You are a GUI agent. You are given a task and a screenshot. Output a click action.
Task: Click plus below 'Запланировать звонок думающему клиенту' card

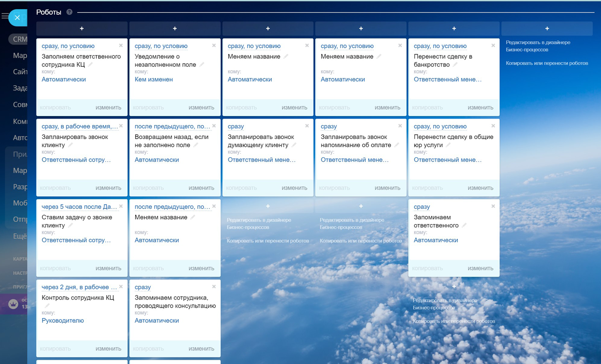click(268, 206)
